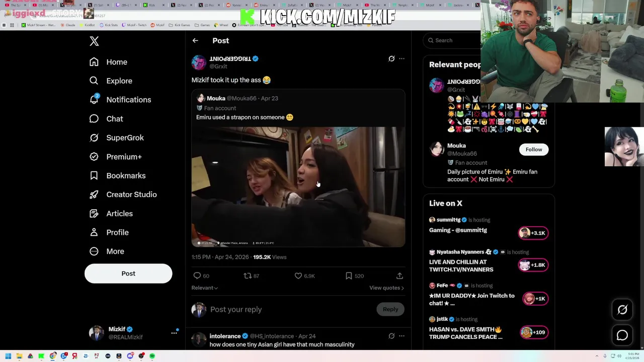Click TRIGGERPOINT's profile avatar on post

(x=199, y=62)
